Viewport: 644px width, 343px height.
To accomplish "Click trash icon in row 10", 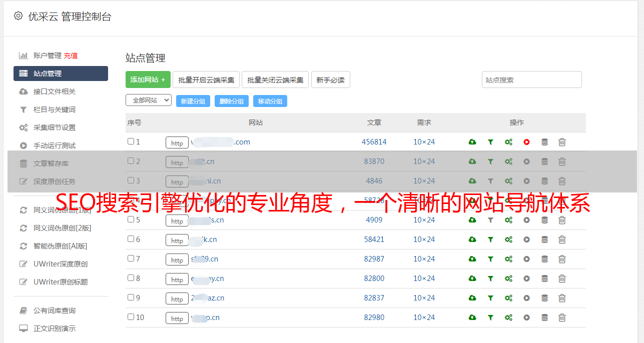I will point(562,317).
